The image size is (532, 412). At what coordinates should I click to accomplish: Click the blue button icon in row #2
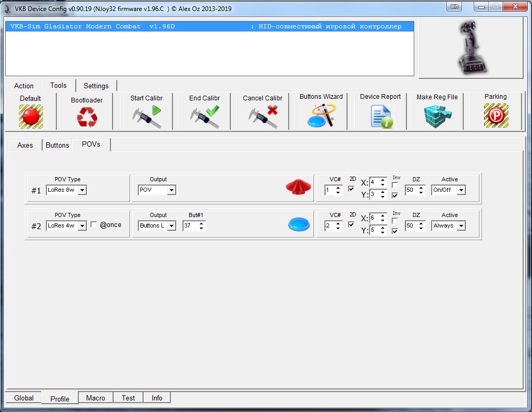299,224
